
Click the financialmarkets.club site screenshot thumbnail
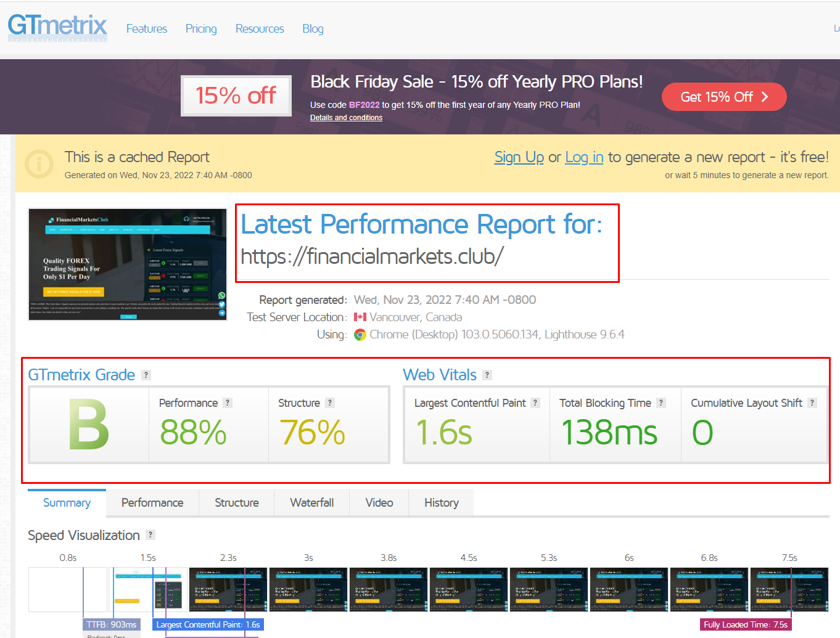128,264
